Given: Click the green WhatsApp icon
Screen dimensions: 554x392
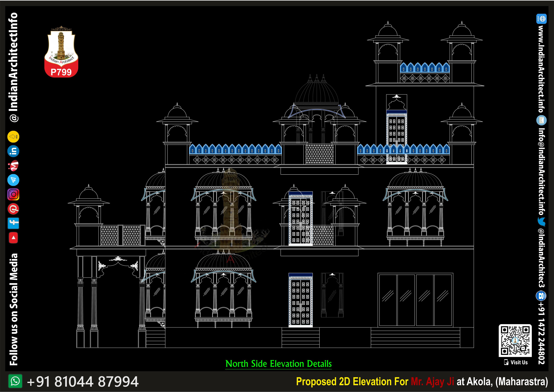Looking at the screenshot, I should click(x=15, y=381).
